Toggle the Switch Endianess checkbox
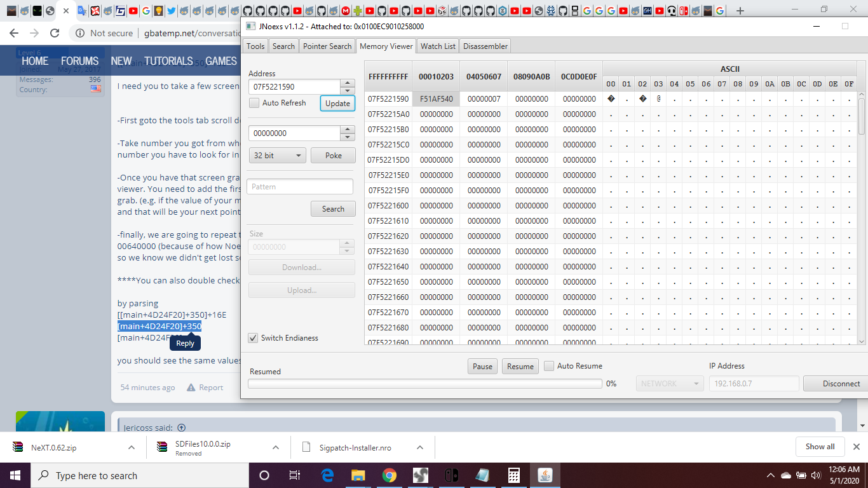 (x=253, y=338)
